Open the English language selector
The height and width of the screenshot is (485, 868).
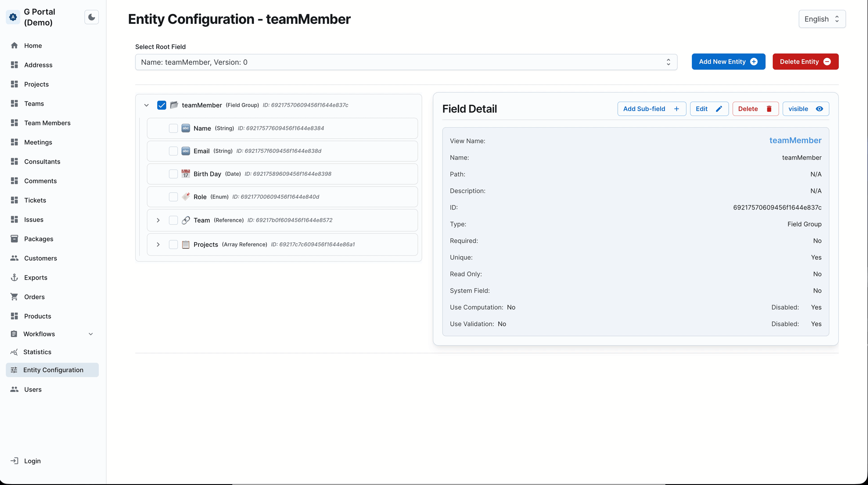coord(821,19)
